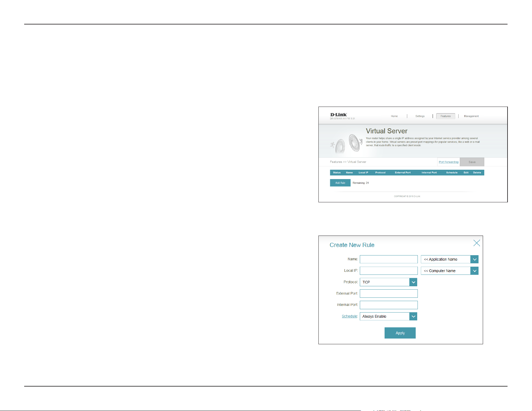The image size is (532, 411).
Task: Follow the Port Forwarding link
Action: pos(449,162)
